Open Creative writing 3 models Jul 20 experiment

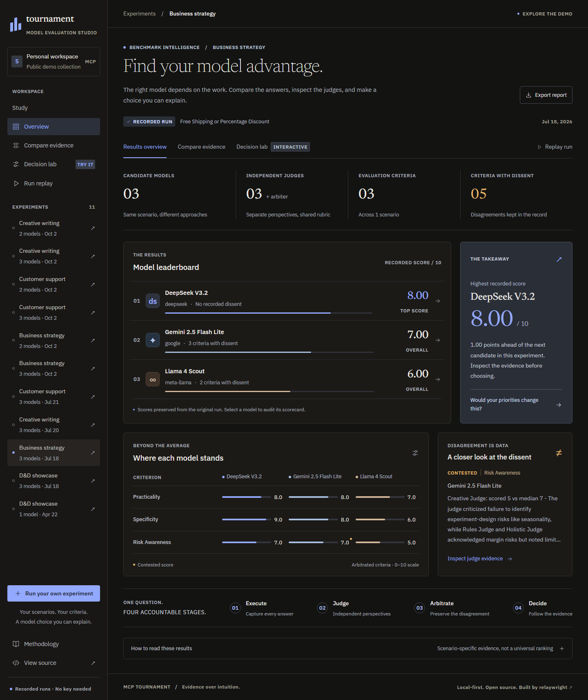point(53,425)
